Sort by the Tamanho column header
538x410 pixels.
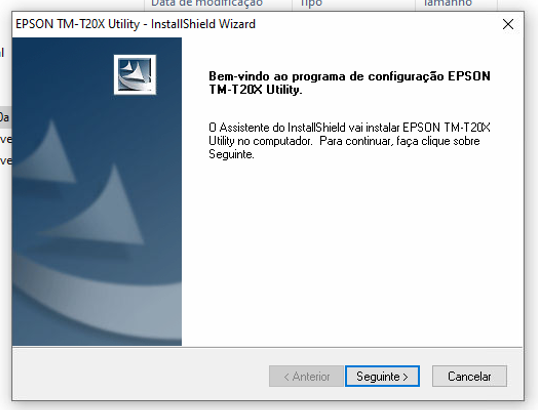click(448, 3)
